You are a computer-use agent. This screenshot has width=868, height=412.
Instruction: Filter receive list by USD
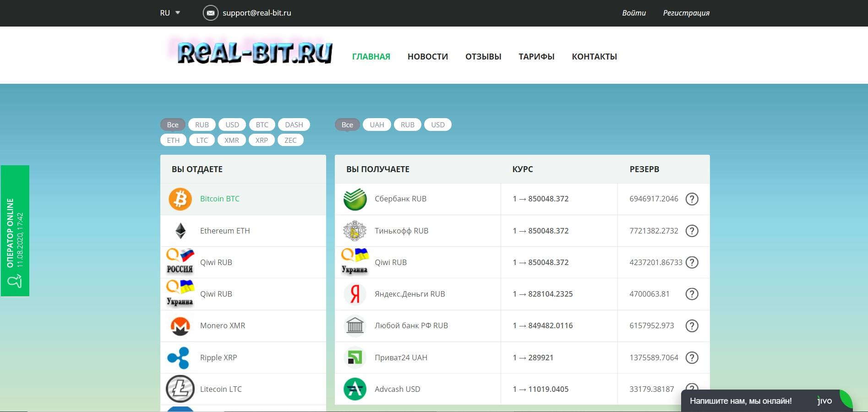click(438, 125)
